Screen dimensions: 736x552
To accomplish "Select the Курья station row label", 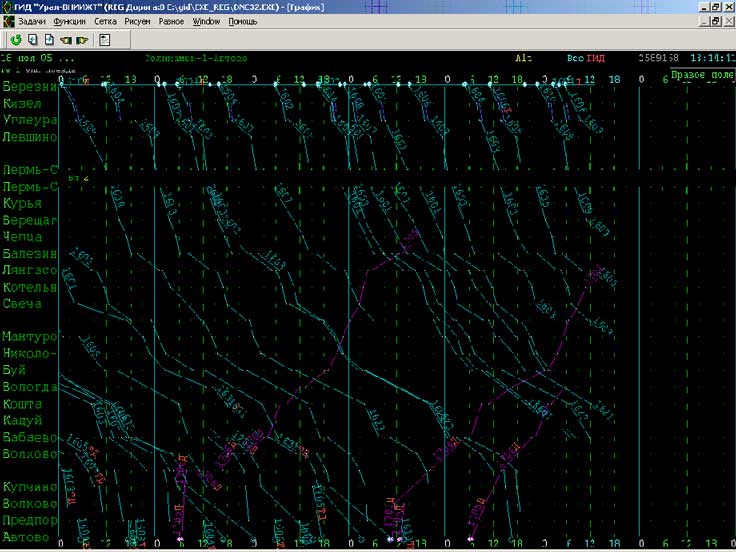I will (22, 204).
